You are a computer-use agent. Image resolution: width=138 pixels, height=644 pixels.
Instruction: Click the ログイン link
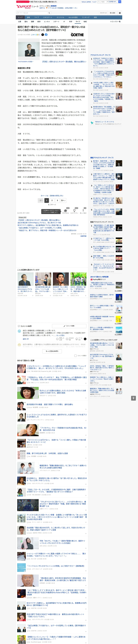(x=42, y=8)
